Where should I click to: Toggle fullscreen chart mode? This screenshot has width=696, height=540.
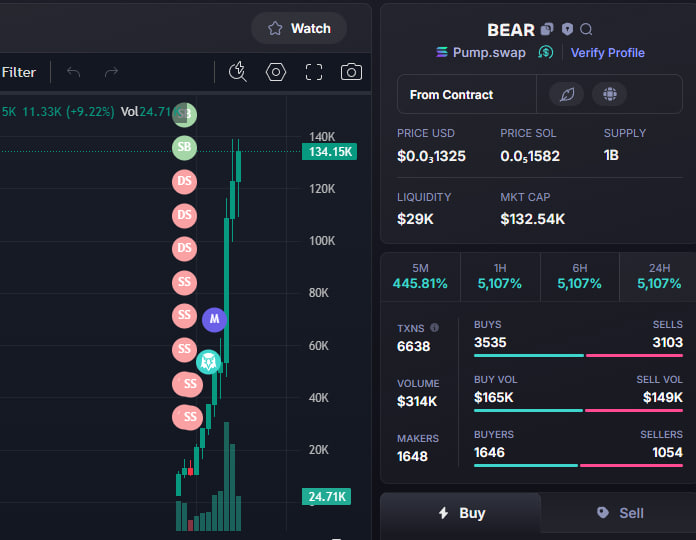[x=314, y=72]
